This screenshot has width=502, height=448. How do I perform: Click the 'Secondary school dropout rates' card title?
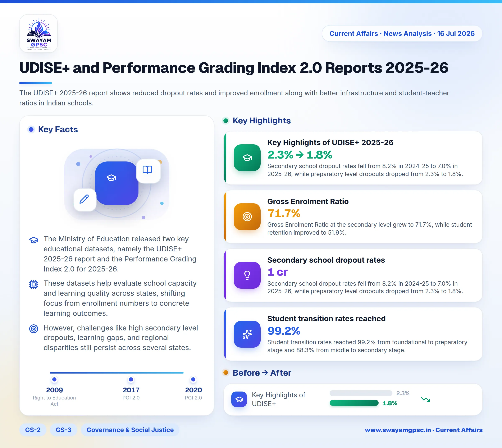326,260
